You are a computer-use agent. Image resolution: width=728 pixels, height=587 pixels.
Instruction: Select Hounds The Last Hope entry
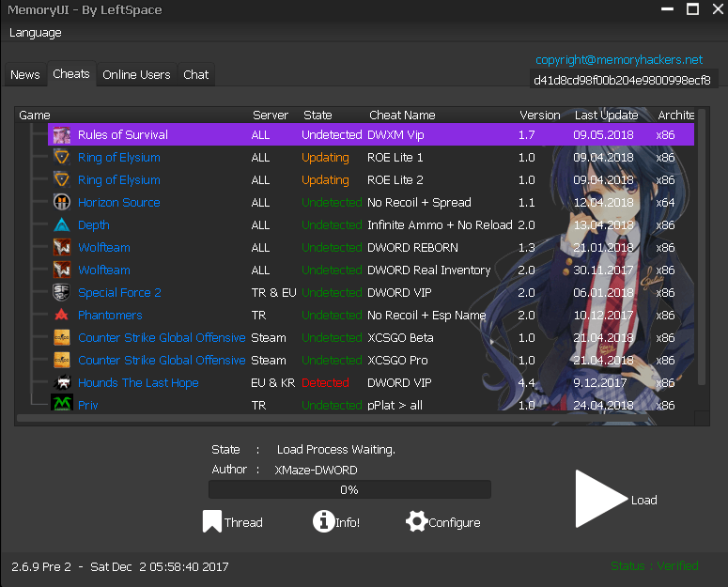(371, 382)
